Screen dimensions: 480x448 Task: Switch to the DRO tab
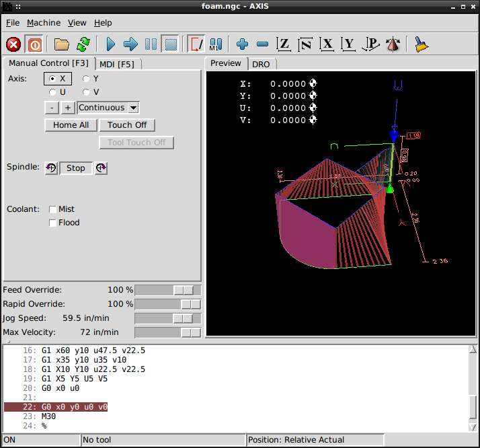pyautogui.click(x=261, y=64)
